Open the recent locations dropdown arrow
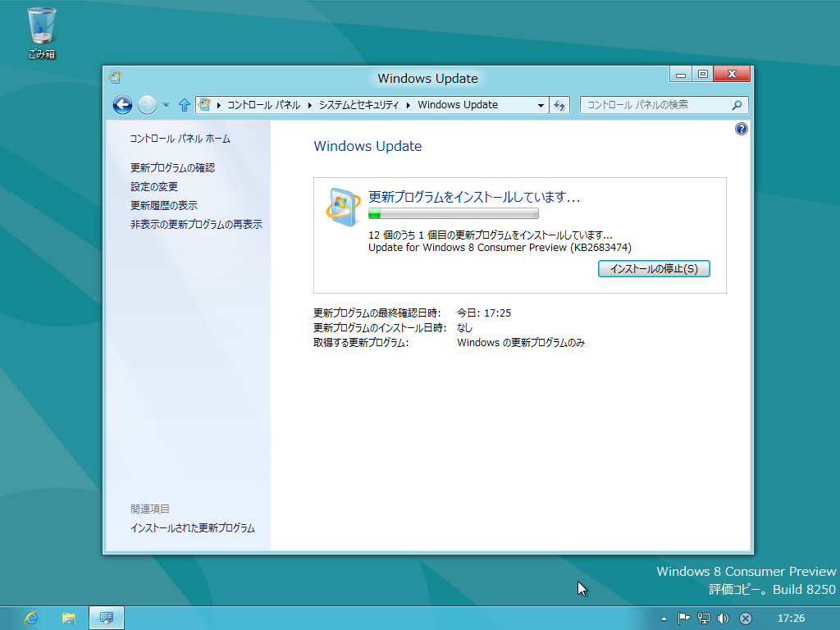 click(166, 105)
